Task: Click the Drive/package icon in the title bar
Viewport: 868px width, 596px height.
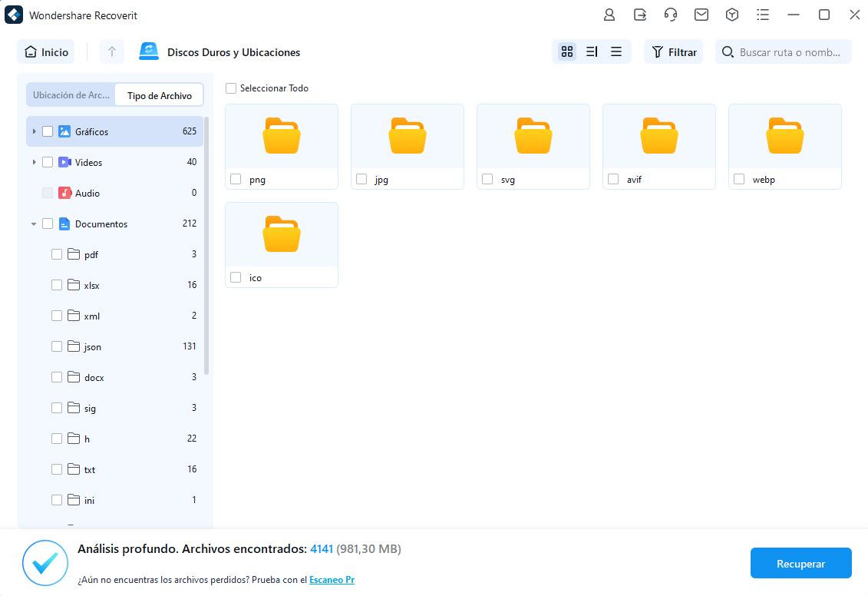Action: [731, 15]
